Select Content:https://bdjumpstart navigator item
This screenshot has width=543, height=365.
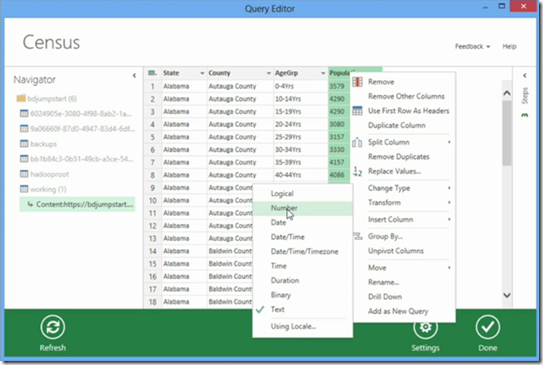click(78, 204)
